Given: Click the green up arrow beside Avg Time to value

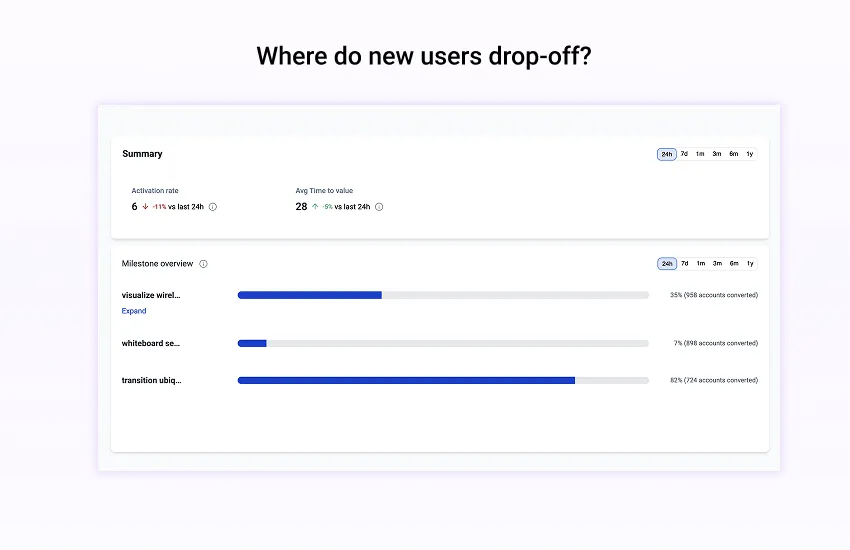Looking at the screenshot, I should click(x=315, y=206).
